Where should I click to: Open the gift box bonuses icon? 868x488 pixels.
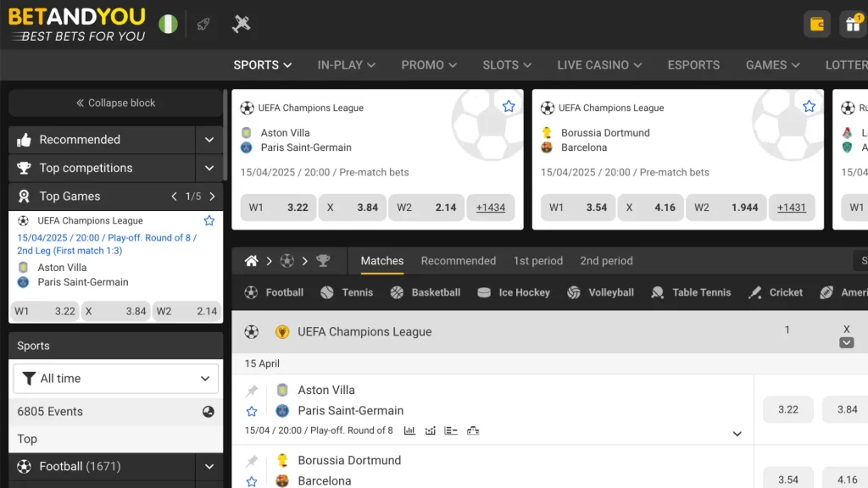[x=853, y=25]
